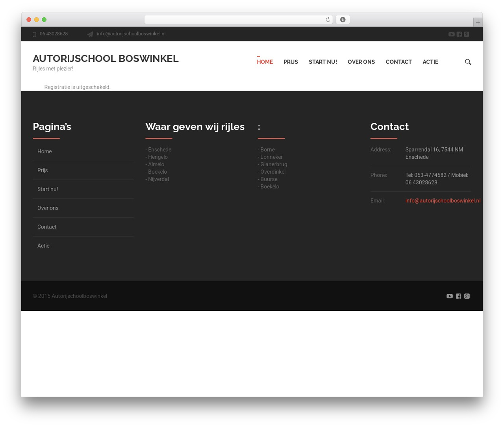This screenshot has width=504, height=427.
Task: Click the '© 2015 Autorijschoolboswinkel' copyright text
Action: (x=70, y=296)
